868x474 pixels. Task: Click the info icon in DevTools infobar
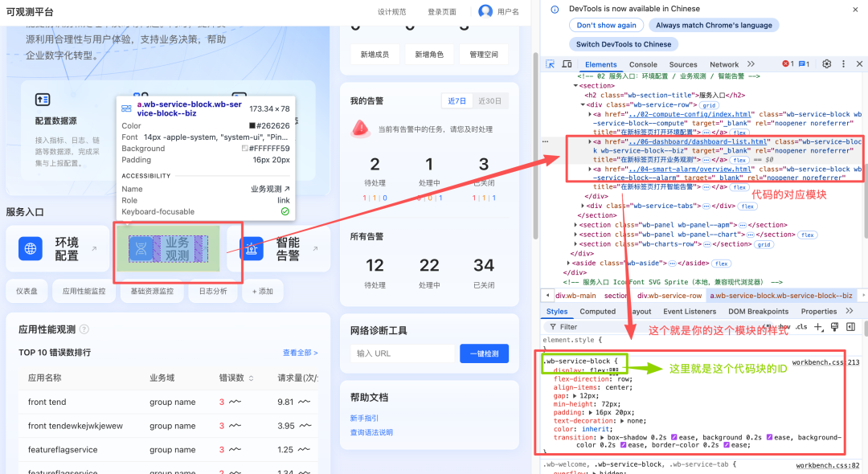(555, 10)
